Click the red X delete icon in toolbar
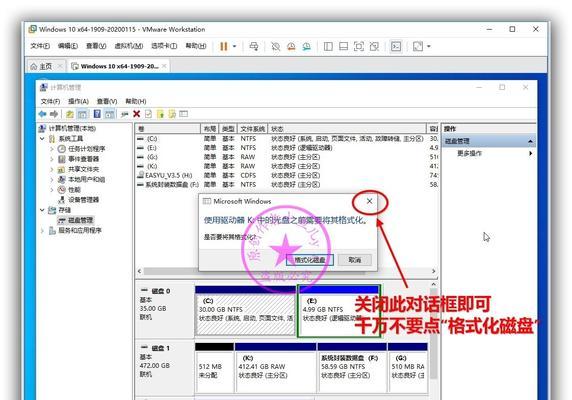The image size is (572, 400). click(x=136, y=114)
